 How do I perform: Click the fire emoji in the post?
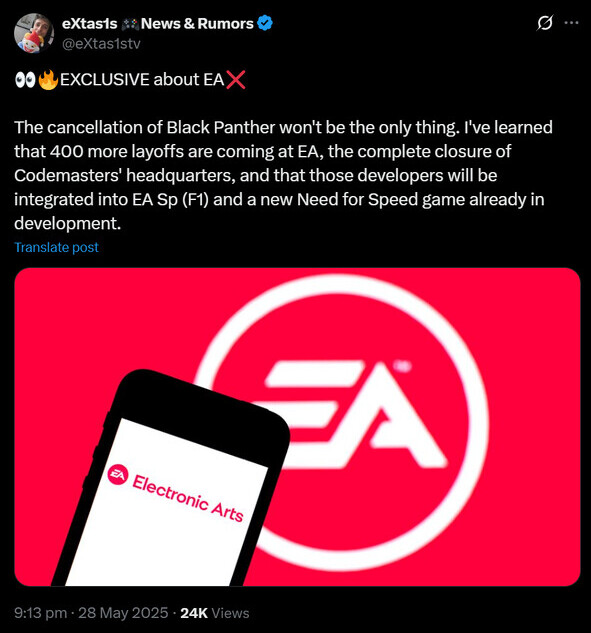48,80
